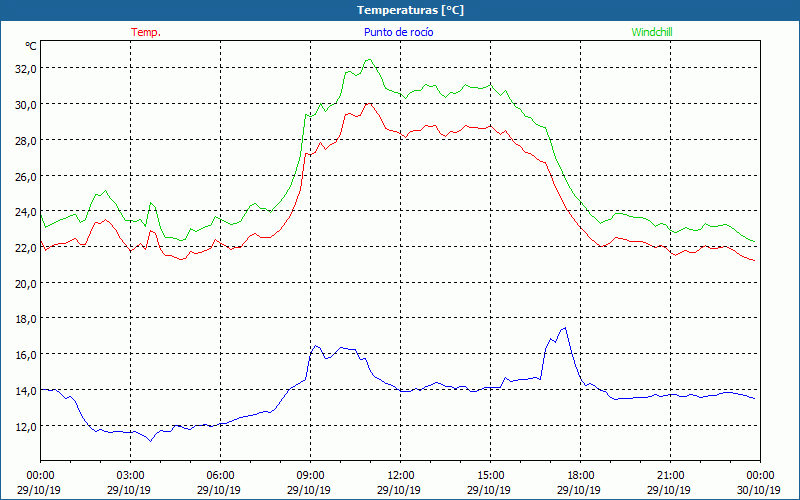The image size is (800, 500).
Task: Click the 12:00 time axis label
Action: [401, 476]
